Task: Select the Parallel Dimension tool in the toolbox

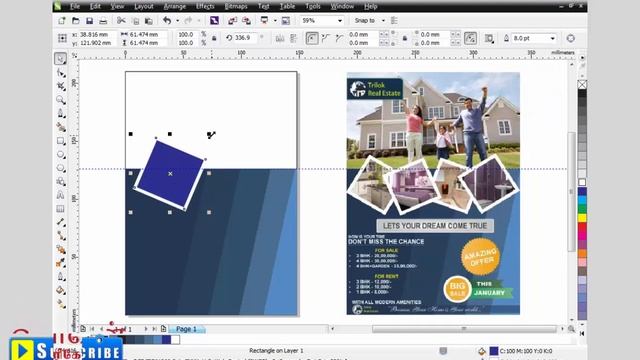Action: point(61,222)
